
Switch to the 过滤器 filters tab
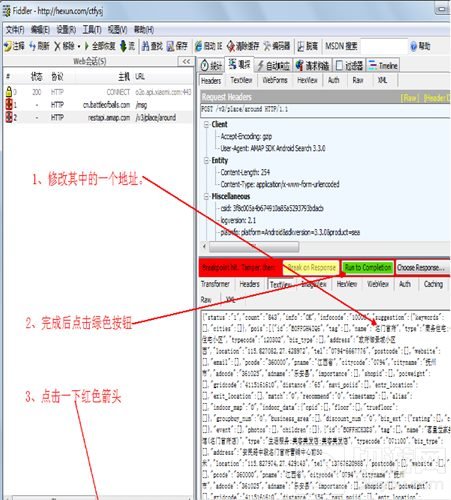coord(349,66)
